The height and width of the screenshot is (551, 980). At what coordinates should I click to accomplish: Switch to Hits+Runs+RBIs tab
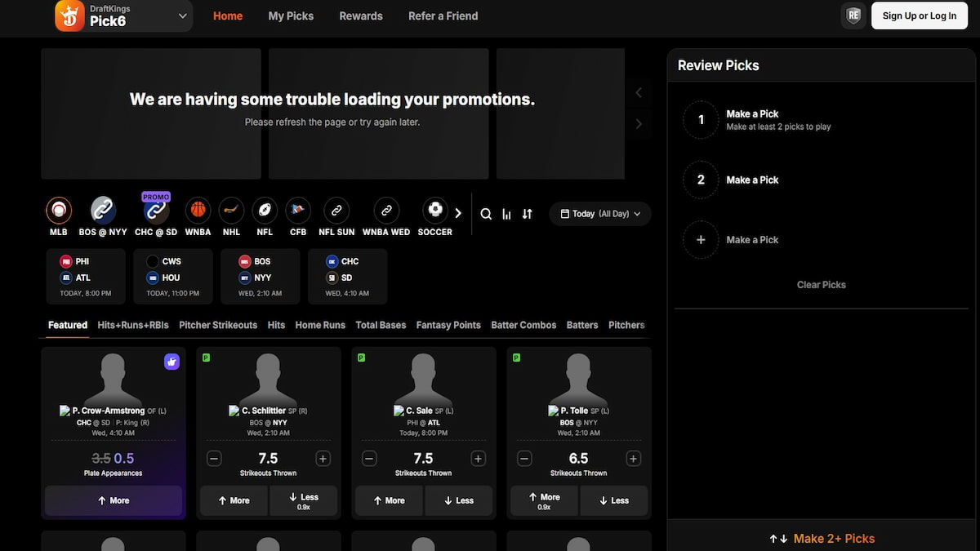pos(133,325)
